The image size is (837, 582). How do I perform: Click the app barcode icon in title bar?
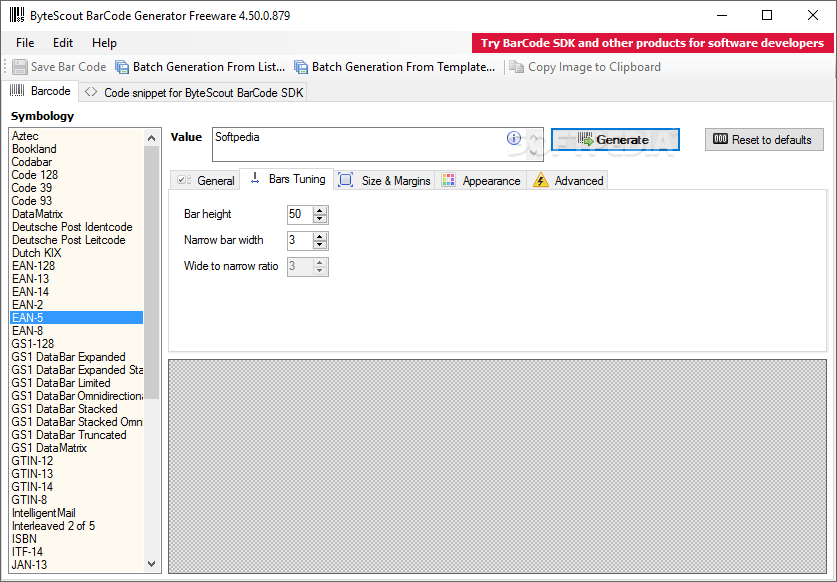(17, 15)
